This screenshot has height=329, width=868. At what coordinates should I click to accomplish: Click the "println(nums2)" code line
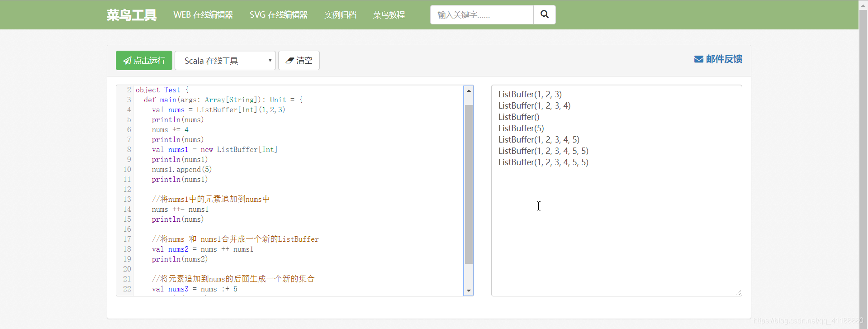pos(180,259)
